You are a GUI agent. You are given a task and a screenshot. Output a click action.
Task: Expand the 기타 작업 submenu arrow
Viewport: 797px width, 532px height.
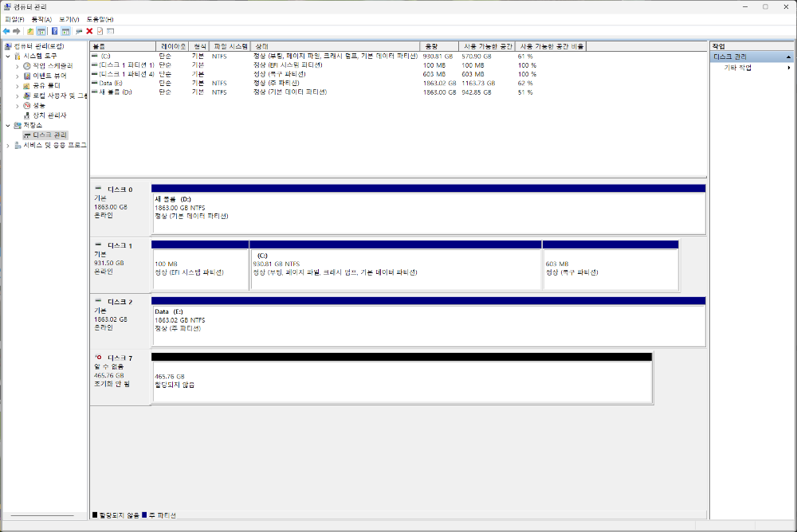tap(789, 68)
